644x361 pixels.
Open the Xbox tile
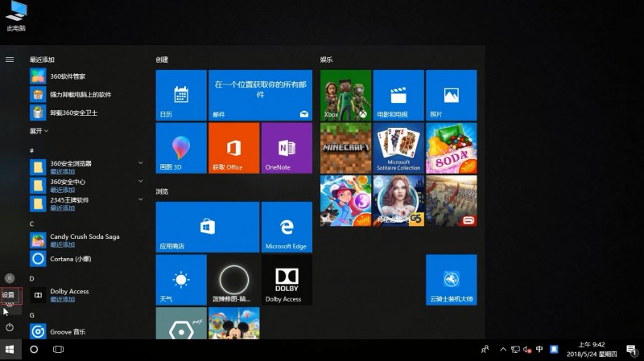345,95
